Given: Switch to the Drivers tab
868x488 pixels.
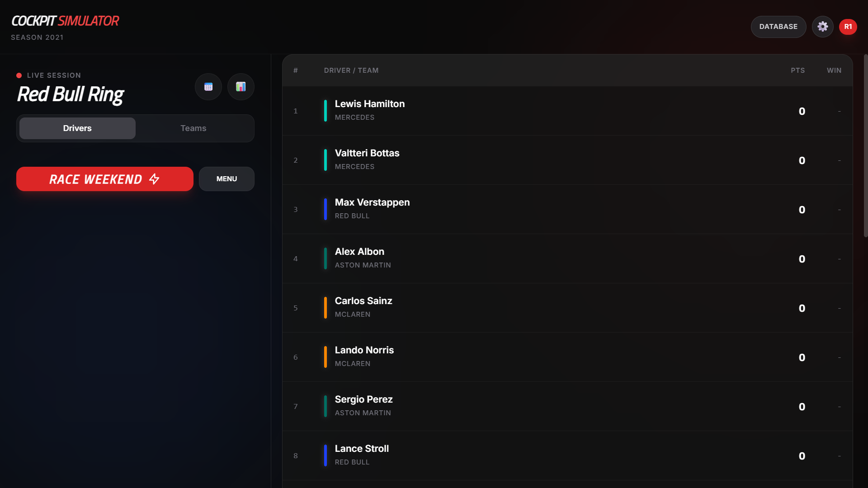Looking at the screenshot, I should point(77,128).
